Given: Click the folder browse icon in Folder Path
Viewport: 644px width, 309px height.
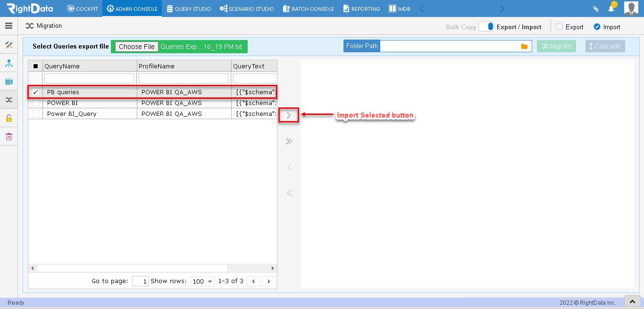Looking at the screenshot, I should click(524, 46).
